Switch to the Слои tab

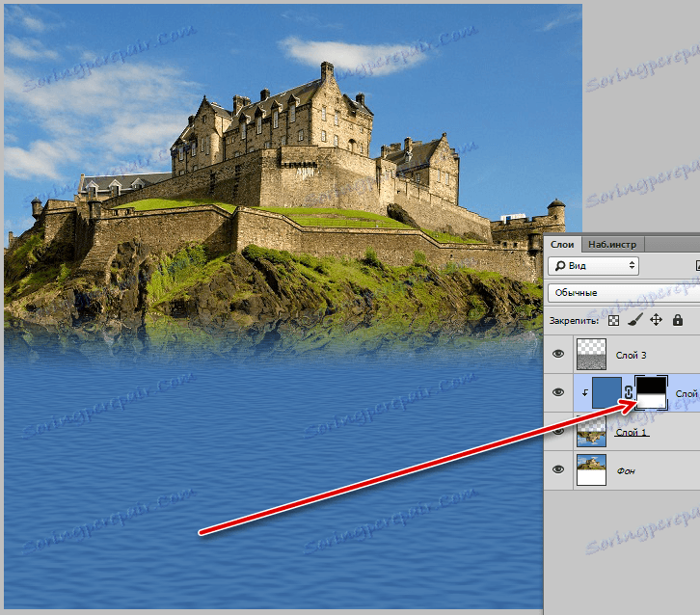pyautogui.click(x=561, y=245)
